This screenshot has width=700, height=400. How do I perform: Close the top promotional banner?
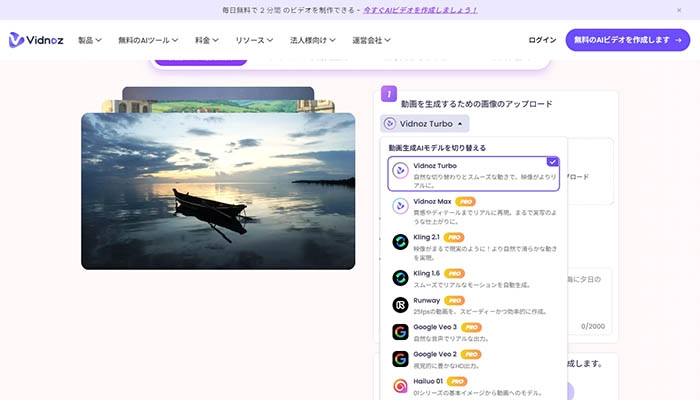pyautogui.click(x=679, y=10)
